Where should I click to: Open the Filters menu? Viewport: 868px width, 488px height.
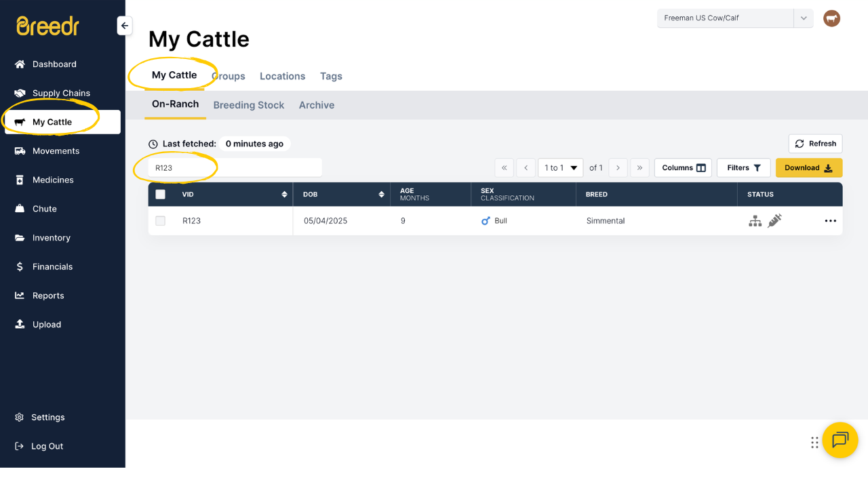(x=743, y=167)
